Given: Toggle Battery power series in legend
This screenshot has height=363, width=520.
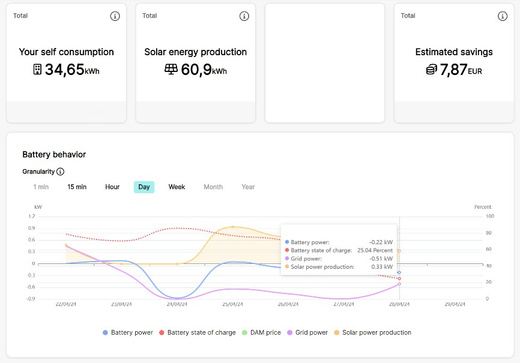Looking at the screenshot, I should [x=128, y=333].
